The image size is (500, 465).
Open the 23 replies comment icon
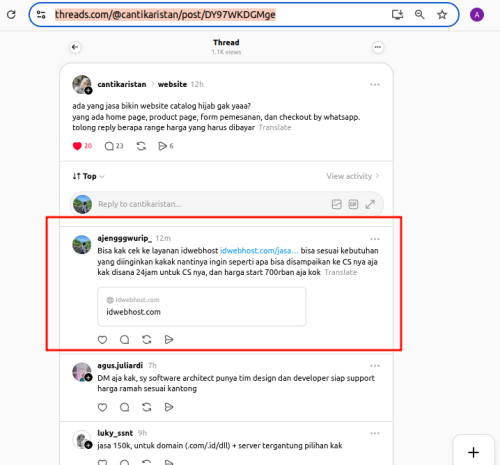click(x=109, y=146)
